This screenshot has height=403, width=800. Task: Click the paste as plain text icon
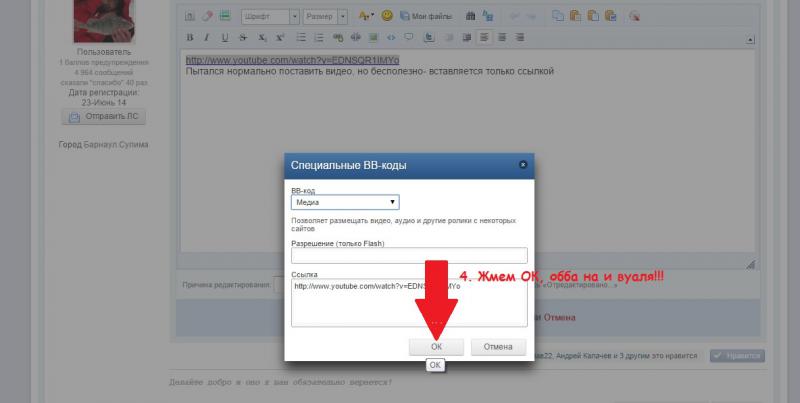click(x=593, y=16)
